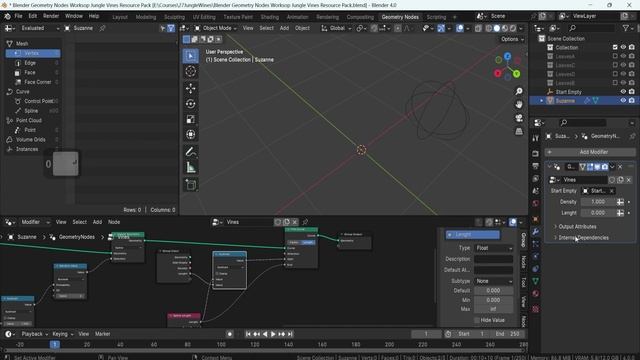
Task: Select the Transform tool in viewport toolbar
Action: tap(190, 134)
